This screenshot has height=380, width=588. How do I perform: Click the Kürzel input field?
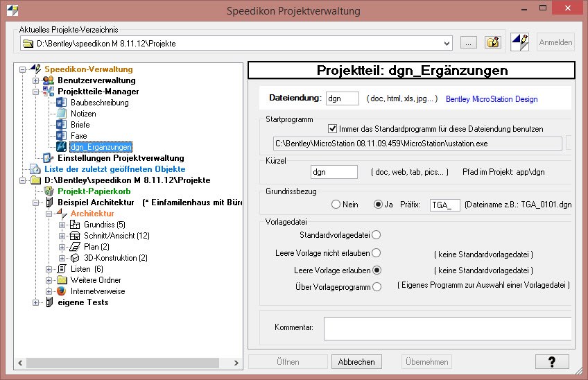click(334, 172)
